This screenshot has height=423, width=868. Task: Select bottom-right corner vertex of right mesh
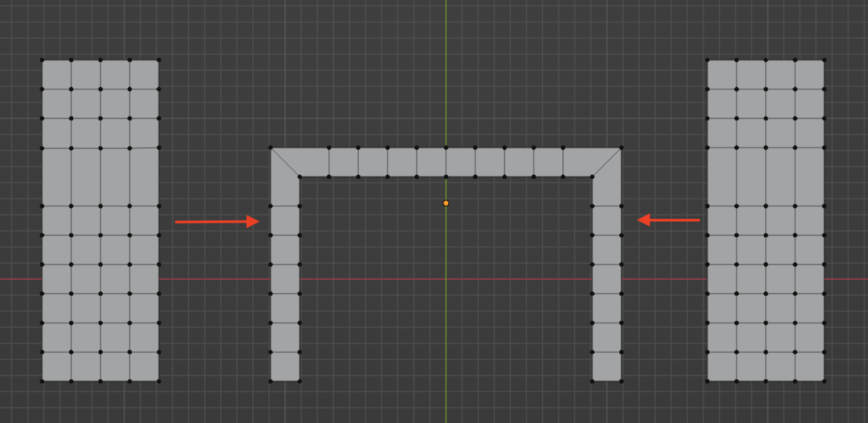(x=824, y=381)
